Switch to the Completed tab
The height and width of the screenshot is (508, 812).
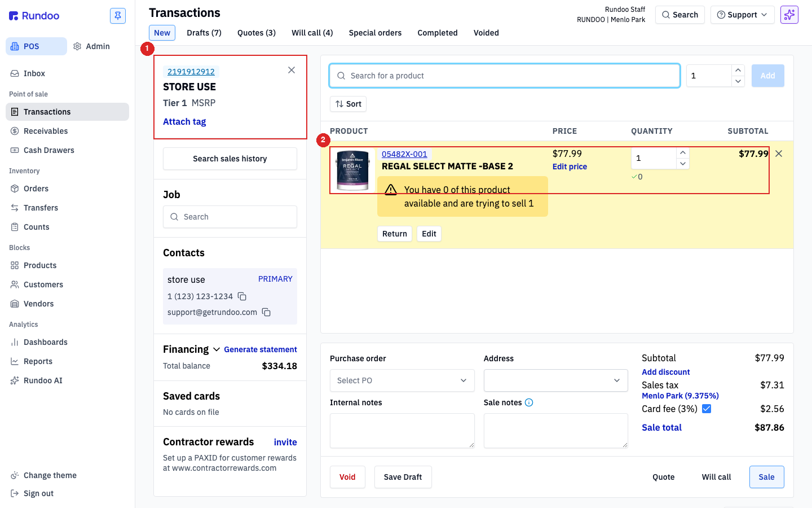[438, 33]
